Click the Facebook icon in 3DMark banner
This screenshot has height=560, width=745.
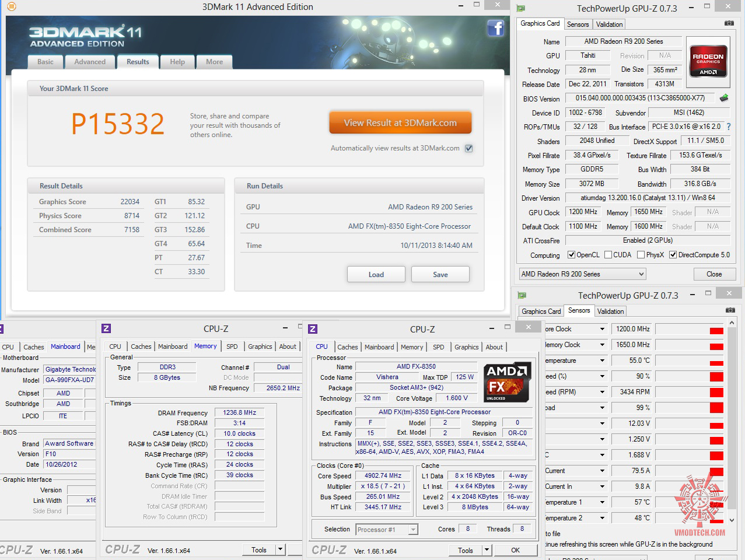tap(495, 28)
